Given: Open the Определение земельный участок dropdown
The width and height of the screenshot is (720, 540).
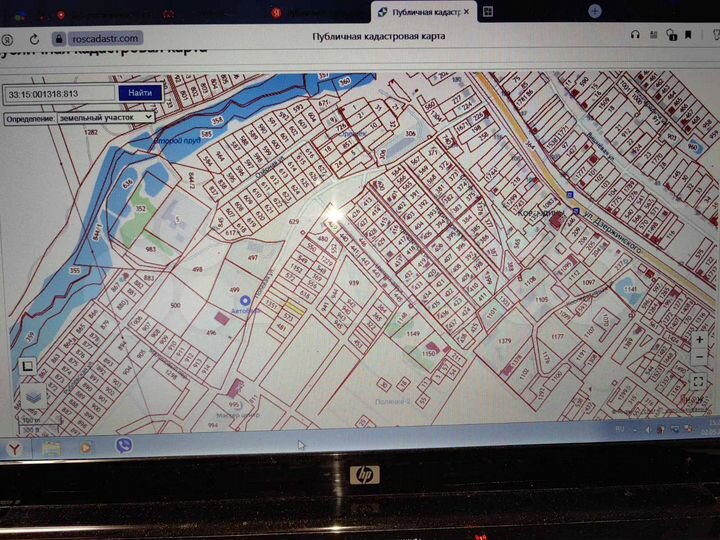Looking at the screenshot, I should click(80, 117).
